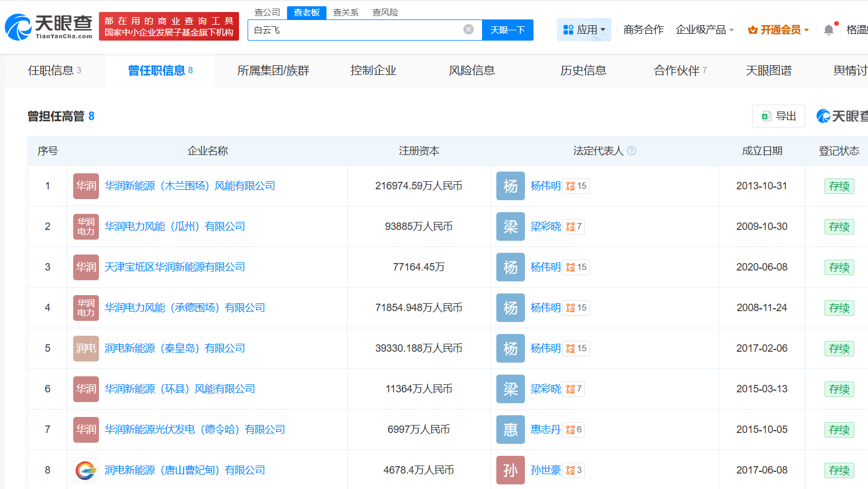Screen dimensions: 868x489
Task: Export the list with 导出 button
Action: point(779,116)
